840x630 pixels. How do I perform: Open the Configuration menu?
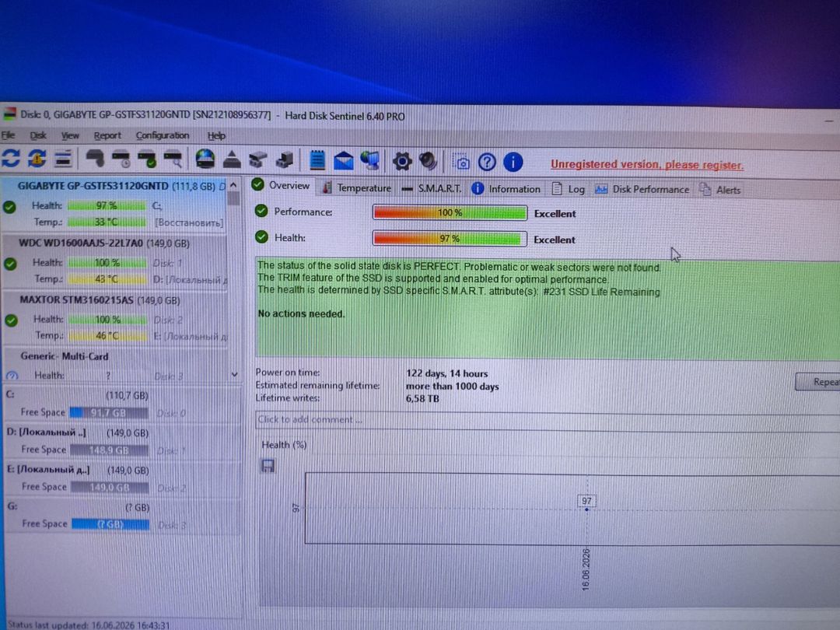163,135
